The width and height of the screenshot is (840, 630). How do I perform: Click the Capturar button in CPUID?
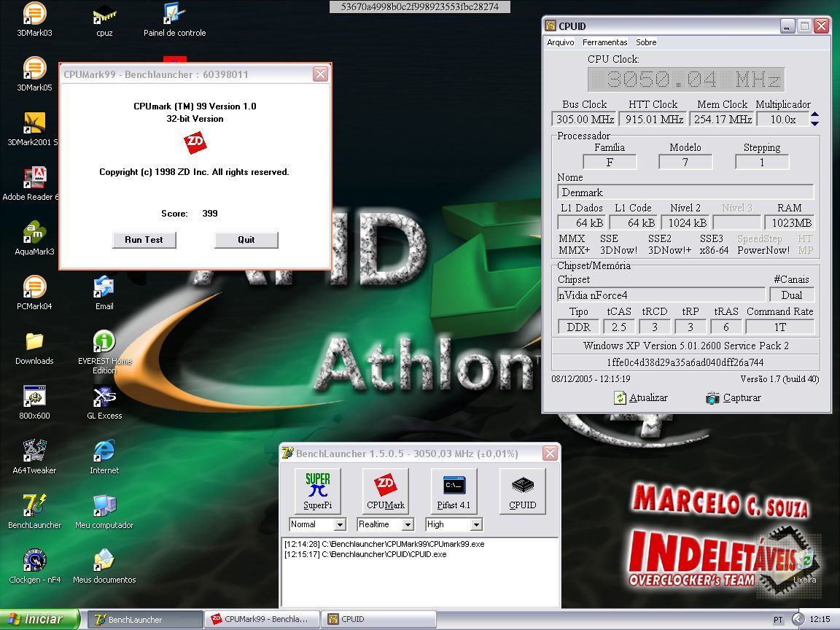click(x=734, y=398)
